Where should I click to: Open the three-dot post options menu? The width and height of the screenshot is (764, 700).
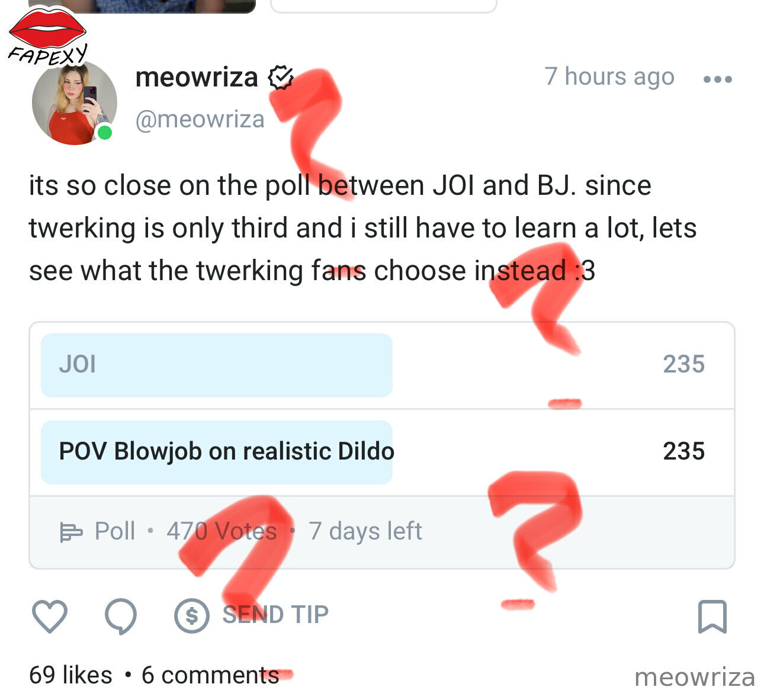click(x=718, y=79)
